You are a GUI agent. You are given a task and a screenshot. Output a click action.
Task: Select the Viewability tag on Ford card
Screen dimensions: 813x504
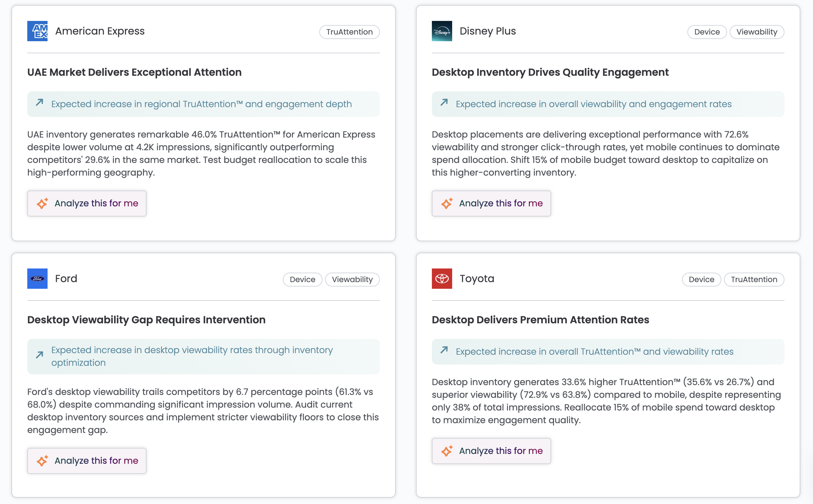click(x=352, y=280)
